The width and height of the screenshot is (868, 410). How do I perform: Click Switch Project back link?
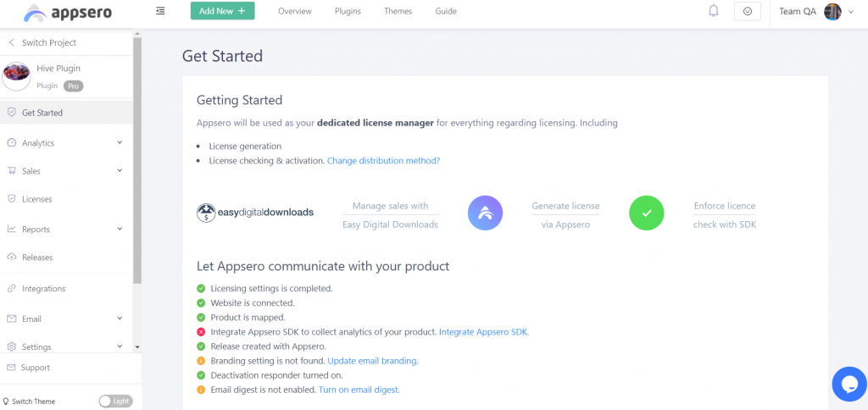click(x=42, y=42)
